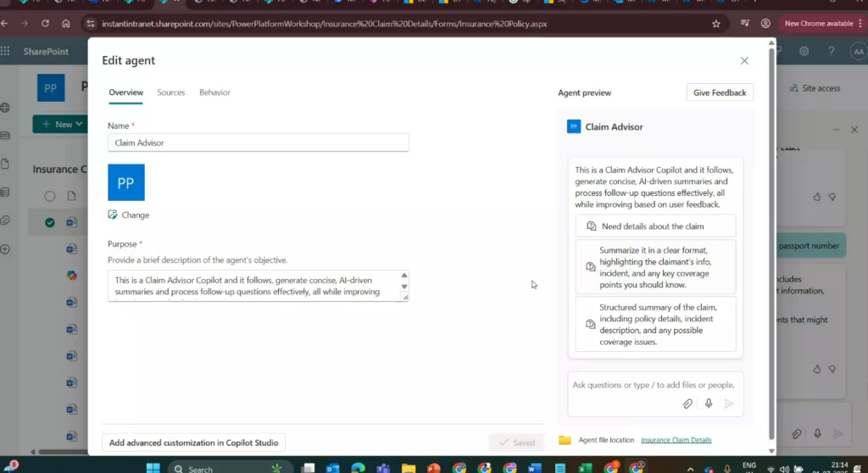Click the agent preview chat input
The width and height of the screenshot is (868, 473).
coord(654,385)
